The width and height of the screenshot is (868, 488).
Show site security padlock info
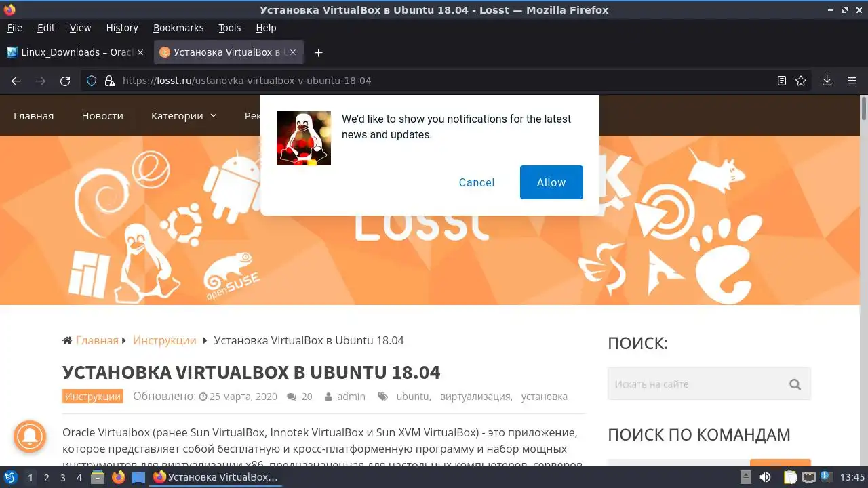click(110, 81)
